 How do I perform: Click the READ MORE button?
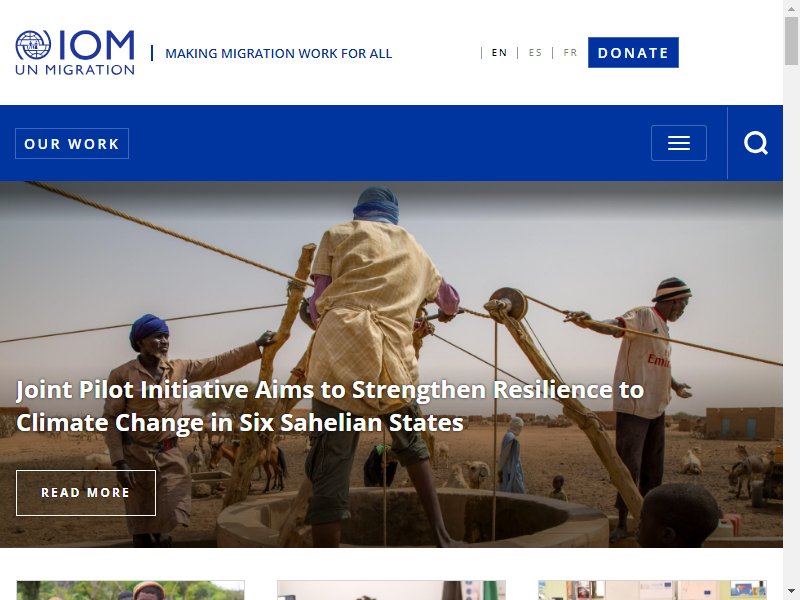pos(86,493)
